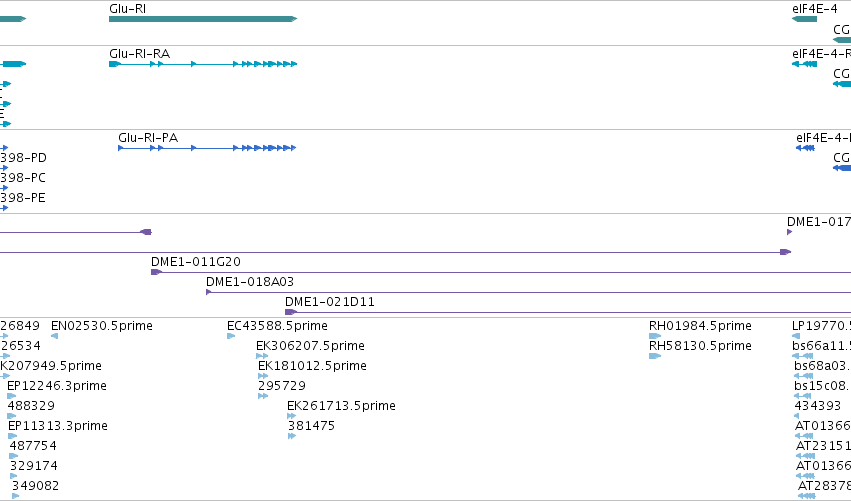The height and width of the screenshot is (501, 851).
Task: Select the DME1-021D11 clone start block
Action: coord(290,312)
